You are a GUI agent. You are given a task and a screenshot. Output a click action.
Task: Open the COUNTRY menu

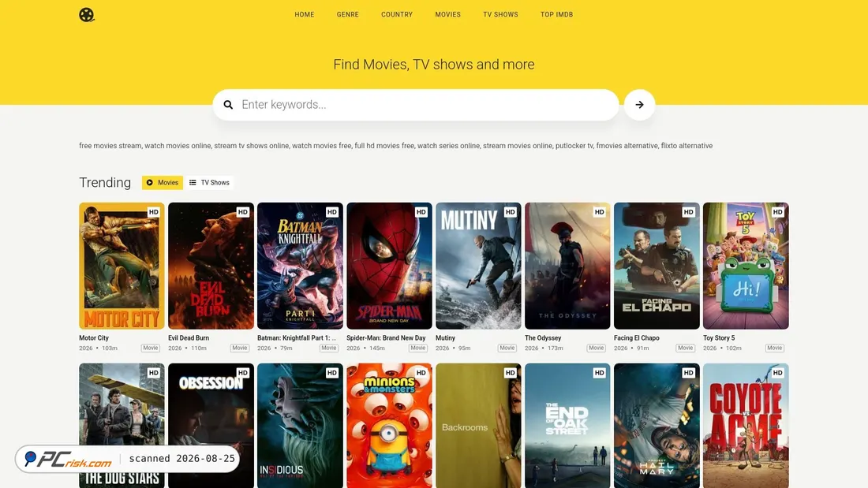(x=397, y=14)
